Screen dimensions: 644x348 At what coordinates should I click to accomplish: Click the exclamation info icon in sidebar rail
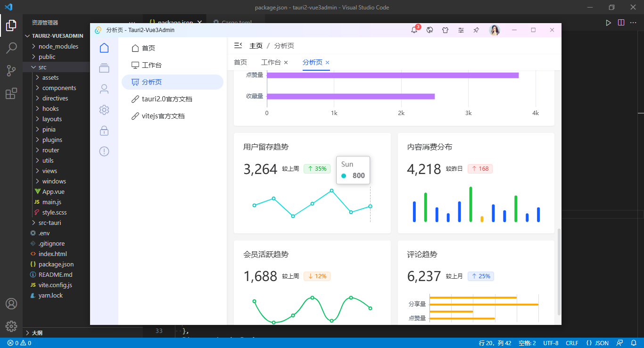tap(104, 151)
